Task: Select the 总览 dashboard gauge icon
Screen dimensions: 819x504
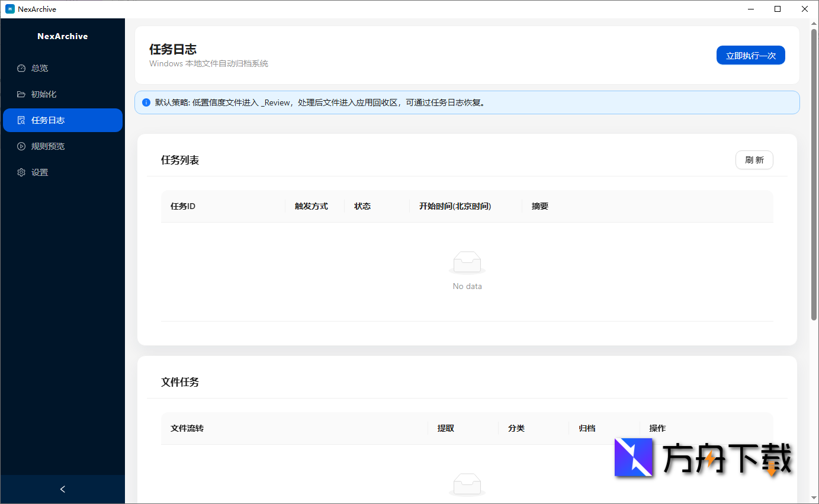Action: pyautogui.click(x=21, y=68)
